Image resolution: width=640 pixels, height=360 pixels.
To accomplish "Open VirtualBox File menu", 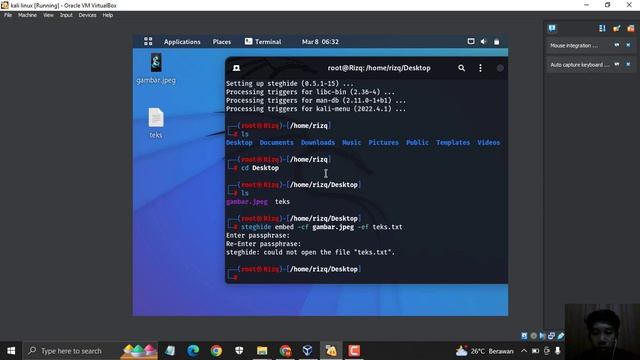I will (8, 15).
